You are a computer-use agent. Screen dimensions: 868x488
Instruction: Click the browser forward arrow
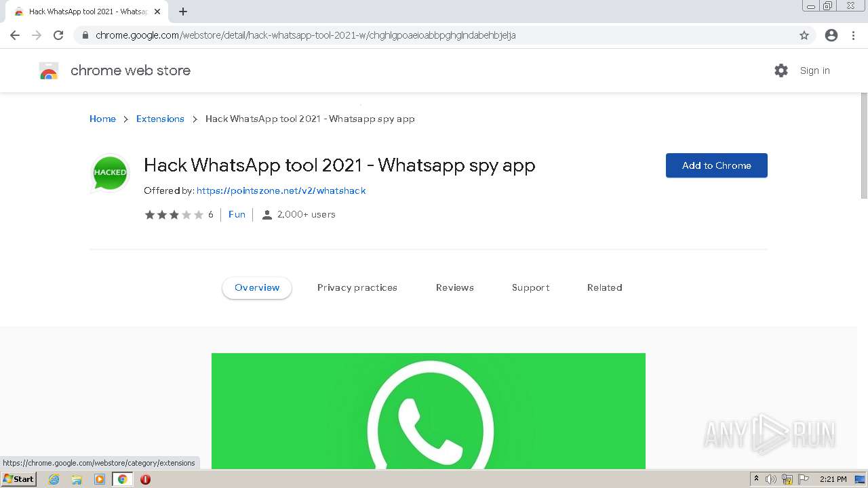coord(37,35)
